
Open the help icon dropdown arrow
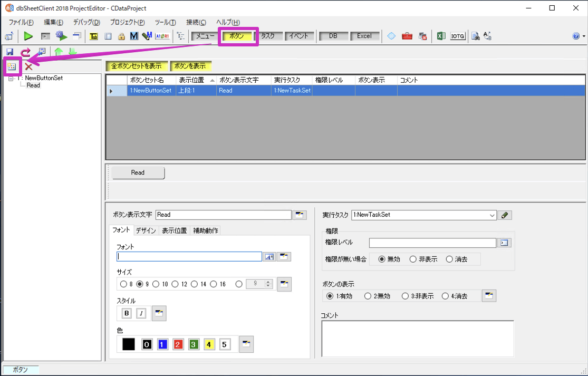pyautogui.click(x=583, y=36)
